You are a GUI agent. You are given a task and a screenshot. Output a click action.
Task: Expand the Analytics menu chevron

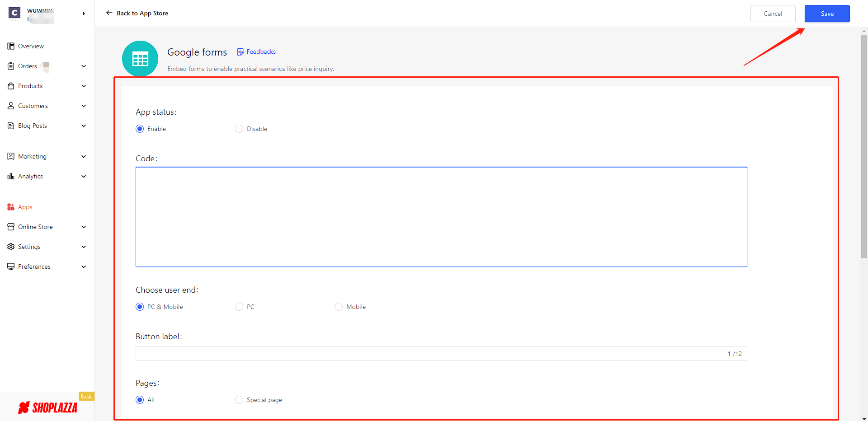pos(84,176)
